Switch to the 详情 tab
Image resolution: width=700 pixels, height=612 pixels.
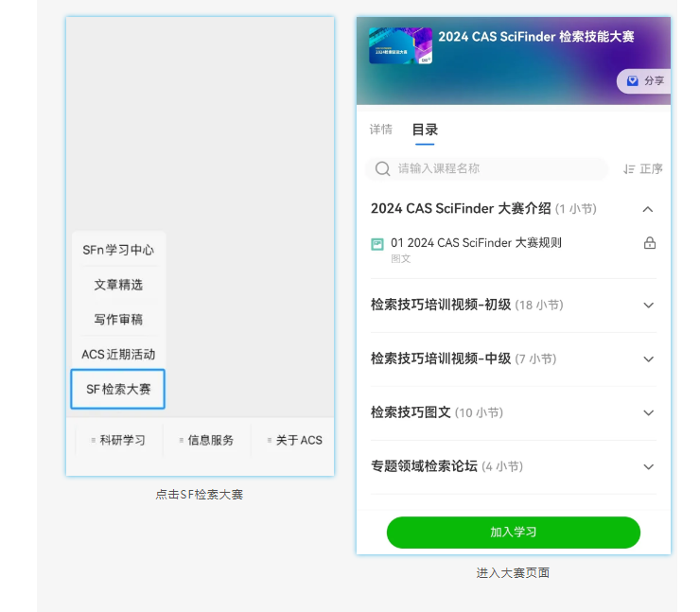click(x=380, y=130)
